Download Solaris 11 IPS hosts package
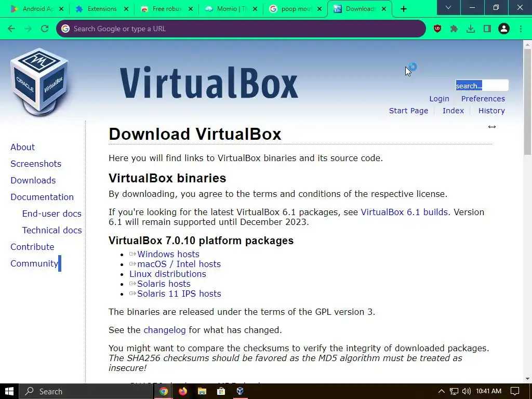532x399 pixels. pos(179,294)
